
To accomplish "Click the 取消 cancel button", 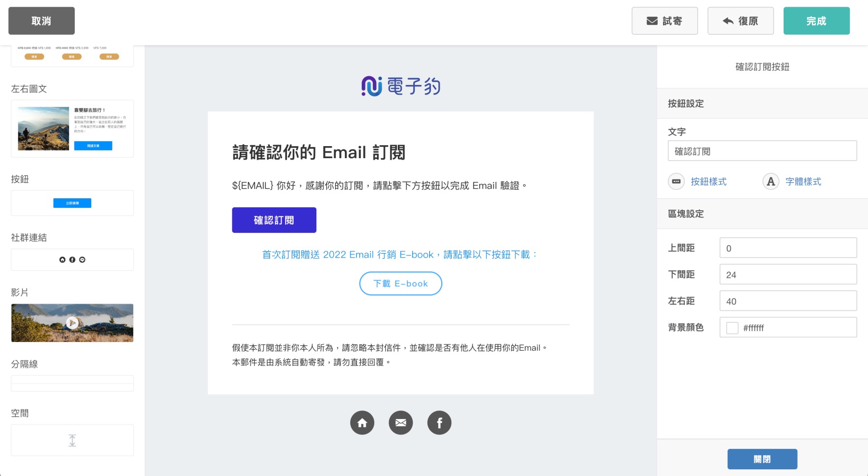I will 41,21.
